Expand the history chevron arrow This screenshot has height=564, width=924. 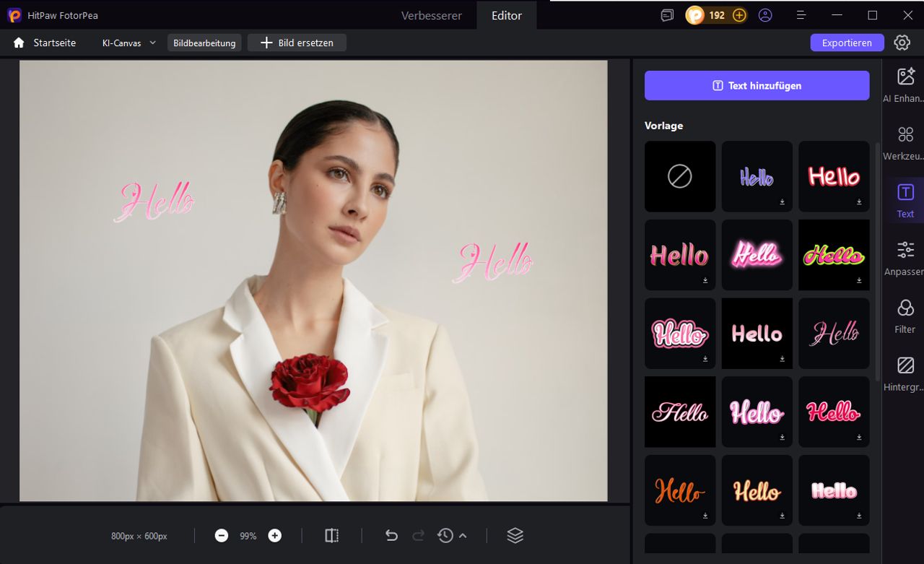(x=463, y=536)
